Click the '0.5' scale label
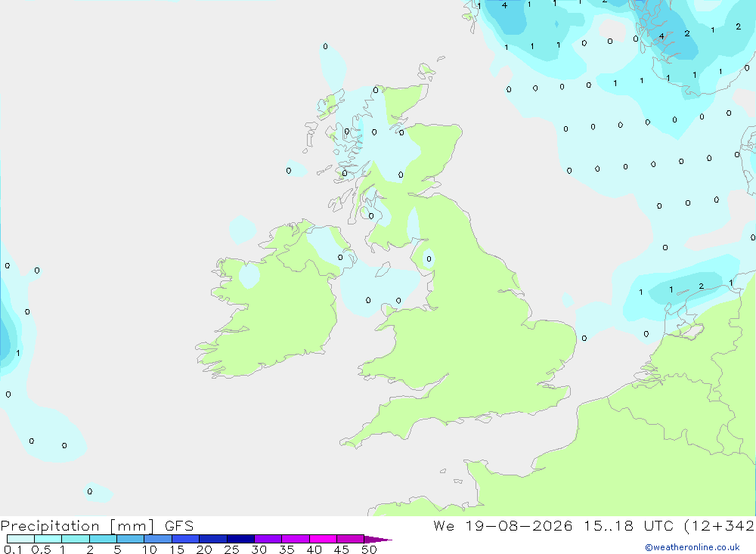This screenshot has height=554, width=756. pyautogui.click(x=41, y=549)
